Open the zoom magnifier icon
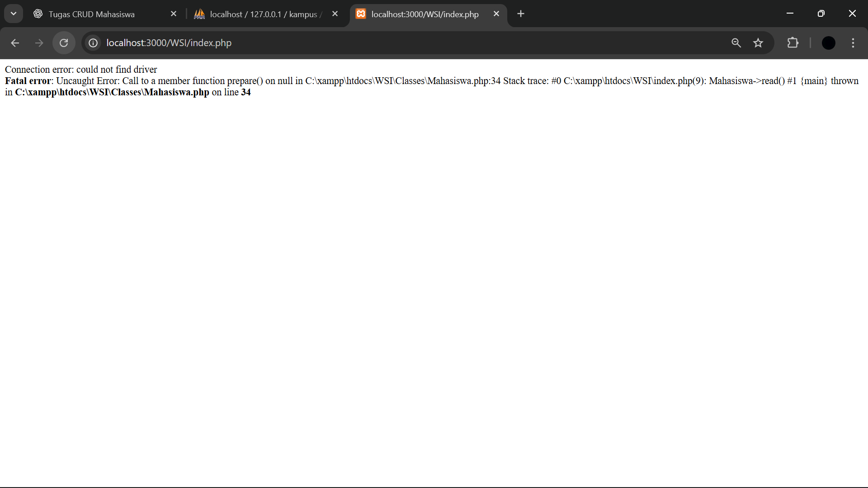868x488 pixels. [736, 43]
